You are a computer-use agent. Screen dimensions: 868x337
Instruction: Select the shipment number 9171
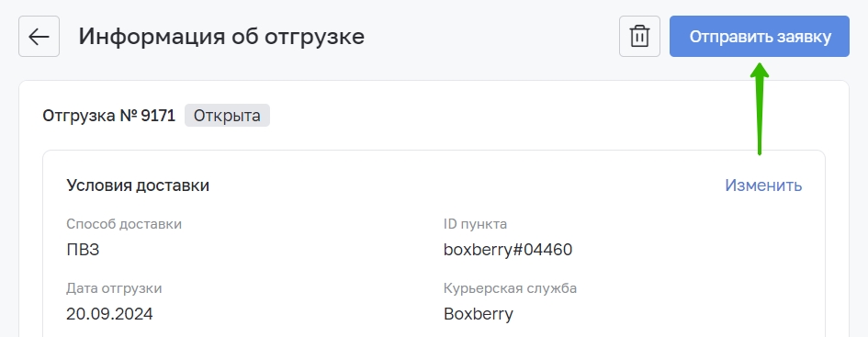(158, 117)
